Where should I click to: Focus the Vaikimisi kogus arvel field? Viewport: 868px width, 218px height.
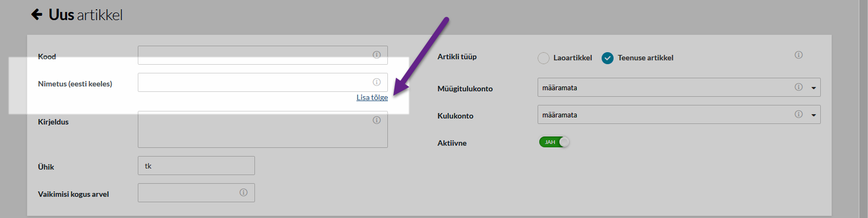pyautogui.click(x=196, y=193)
